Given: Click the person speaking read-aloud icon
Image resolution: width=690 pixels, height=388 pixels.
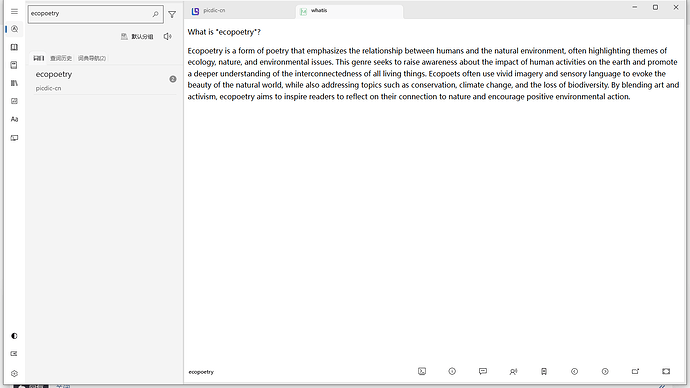Looking at the screenshot, I should coord(513,371).
